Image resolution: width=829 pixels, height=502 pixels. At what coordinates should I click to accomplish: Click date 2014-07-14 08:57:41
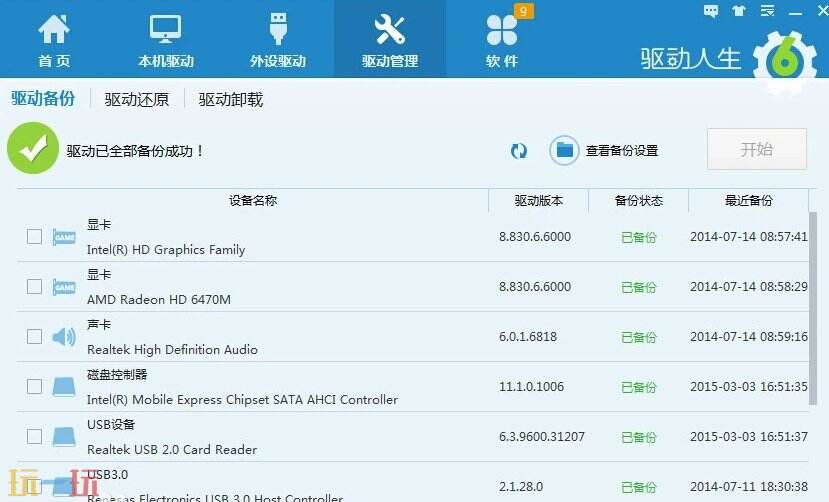(749, 237)
